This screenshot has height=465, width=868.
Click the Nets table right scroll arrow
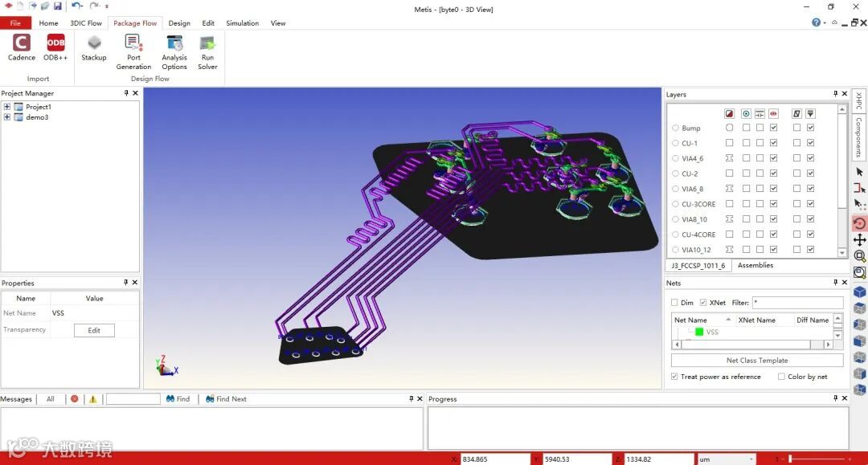[828, 345]
